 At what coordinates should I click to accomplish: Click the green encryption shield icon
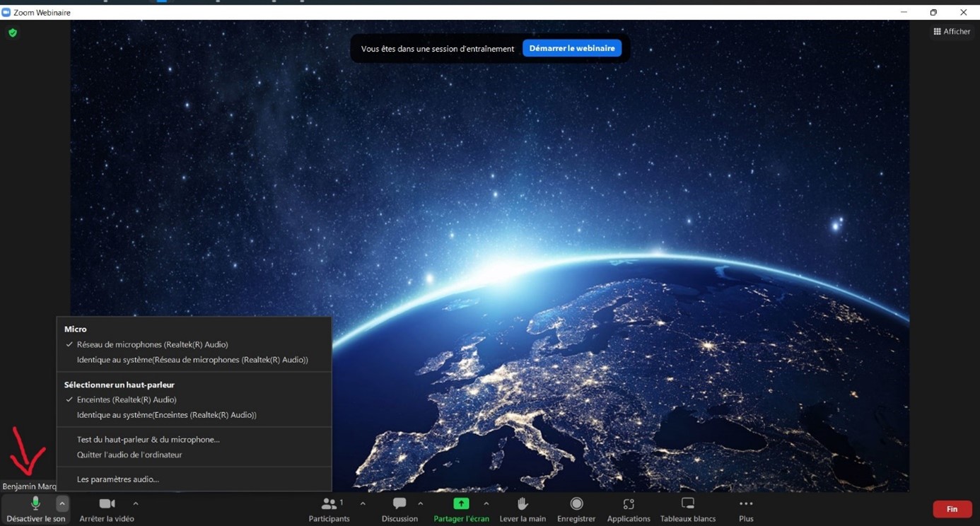13,33
